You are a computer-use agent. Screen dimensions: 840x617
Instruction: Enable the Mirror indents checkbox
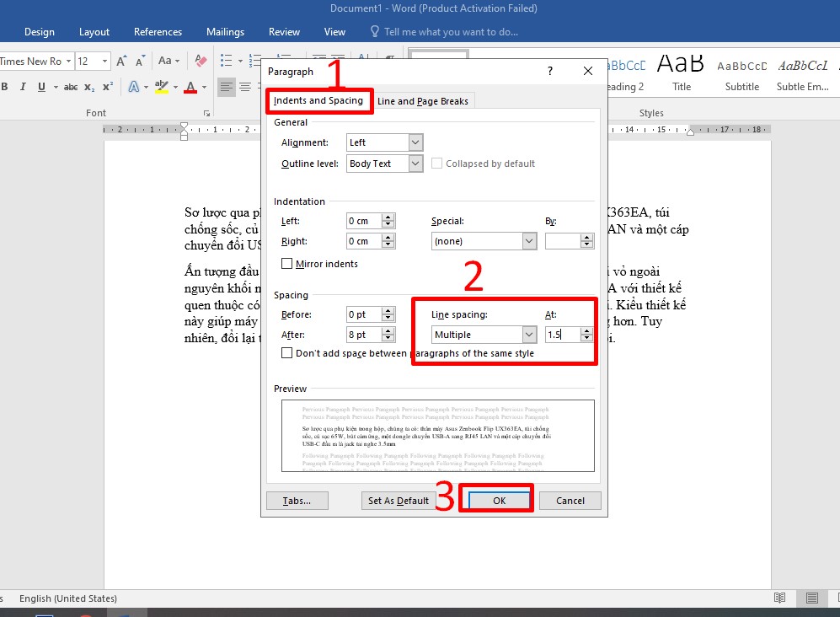[x=287, y=264]
